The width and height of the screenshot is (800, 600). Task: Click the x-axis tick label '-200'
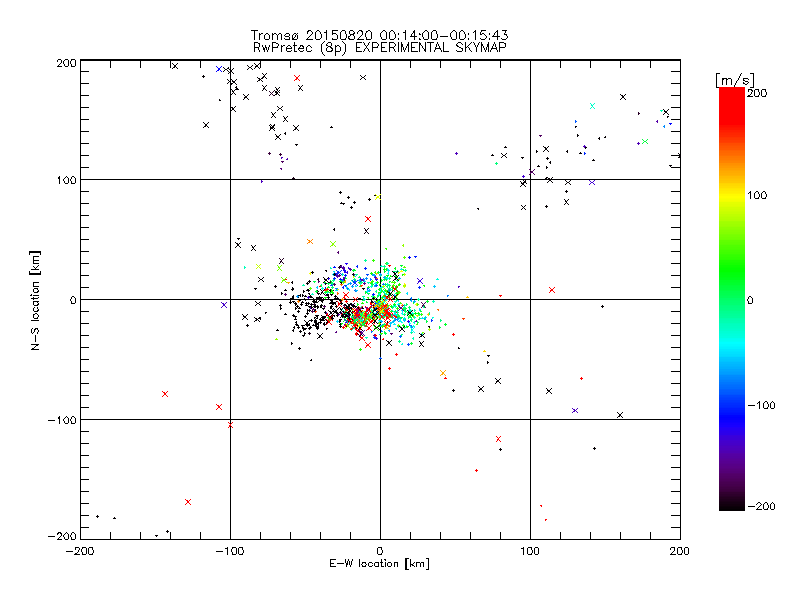(80, 551)
